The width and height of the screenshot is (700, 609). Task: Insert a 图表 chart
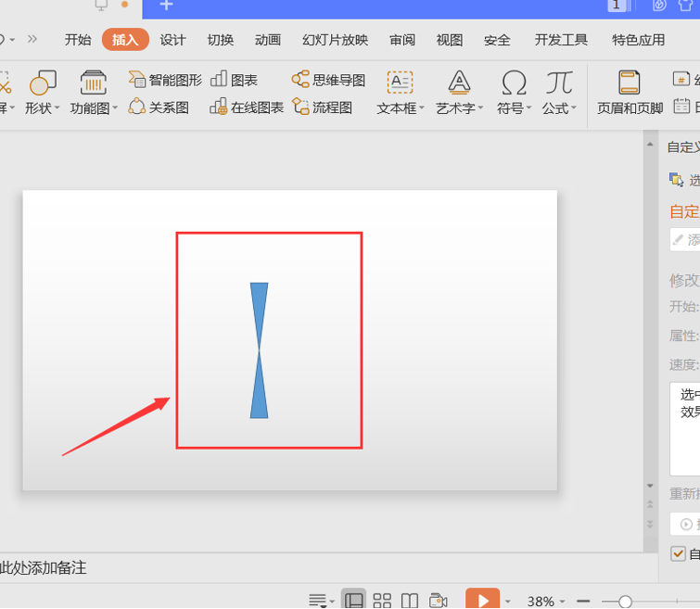[234, 80]
